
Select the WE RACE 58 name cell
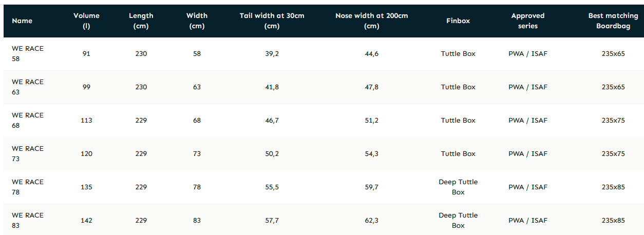(x=28, y=54)
